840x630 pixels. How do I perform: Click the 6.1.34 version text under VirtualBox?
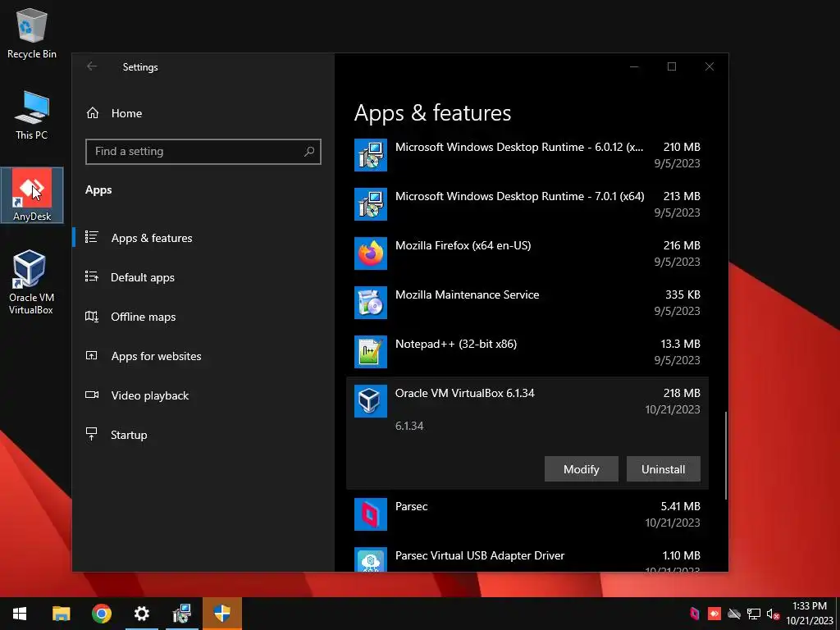point(409,426)
